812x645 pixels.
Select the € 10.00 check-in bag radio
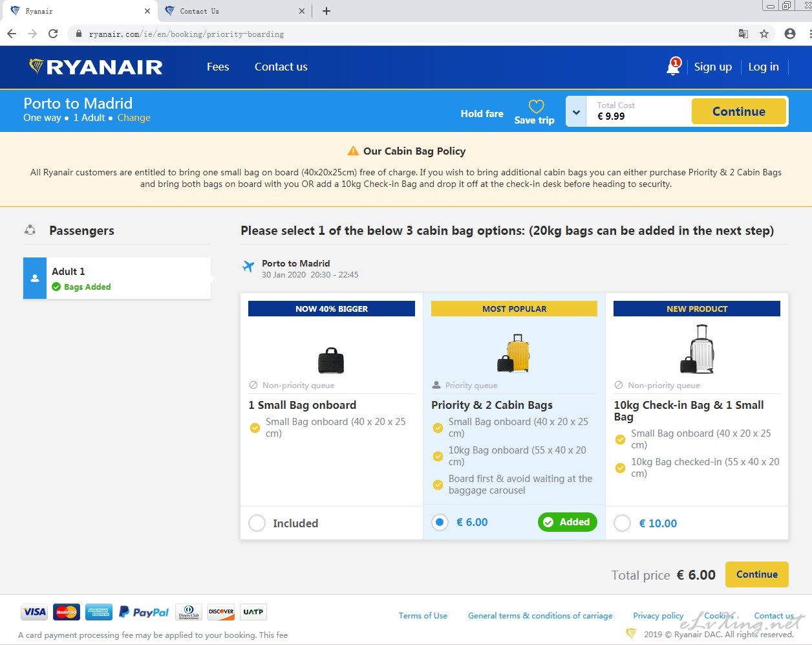tap(622, 523)
